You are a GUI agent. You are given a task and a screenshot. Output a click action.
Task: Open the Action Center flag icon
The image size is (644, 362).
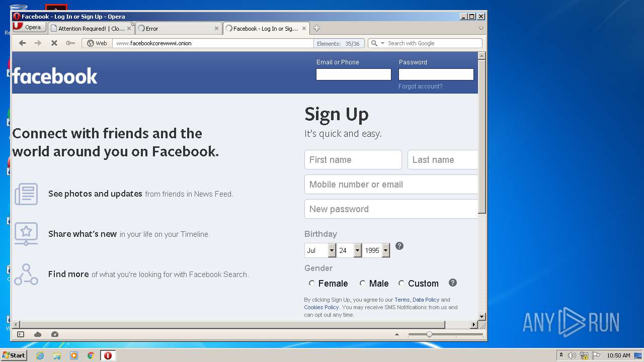(596, 355)
